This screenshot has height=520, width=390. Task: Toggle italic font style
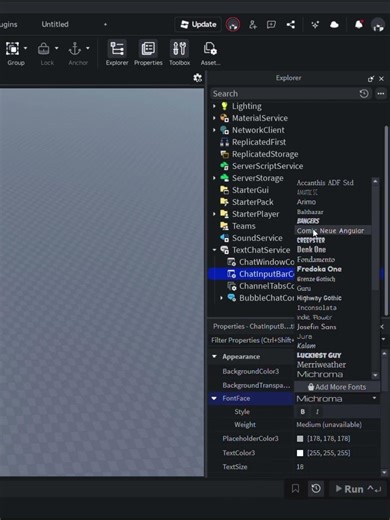(317, 412)
